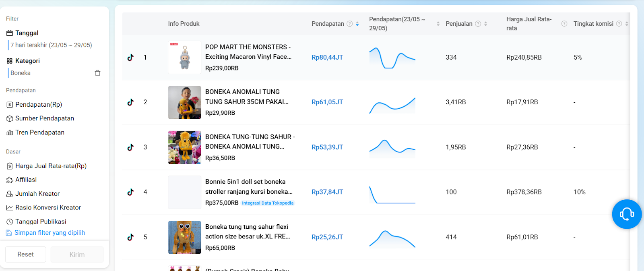
Task: Click the TikTok icon beside rank 3
Action: (x=130, y=147)
